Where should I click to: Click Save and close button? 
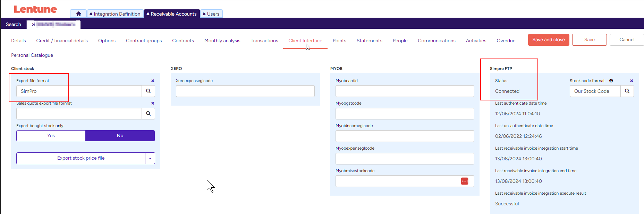[x=549, y=40]
